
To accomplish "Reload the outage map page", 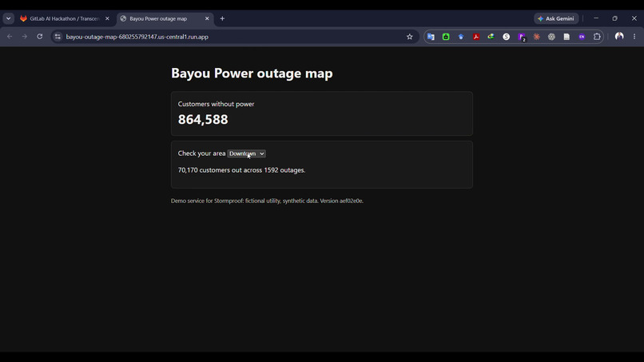I will 39,37.
